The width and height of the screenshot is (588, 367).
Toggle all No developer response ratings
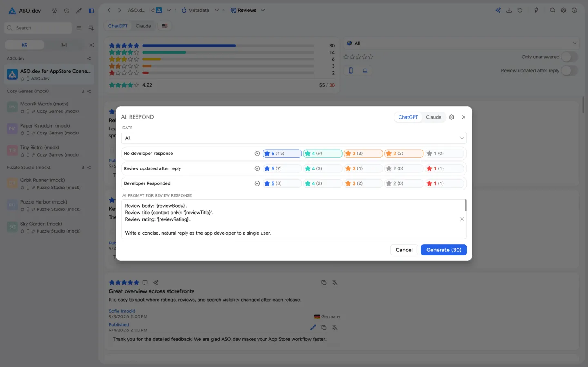coord(257,154)
